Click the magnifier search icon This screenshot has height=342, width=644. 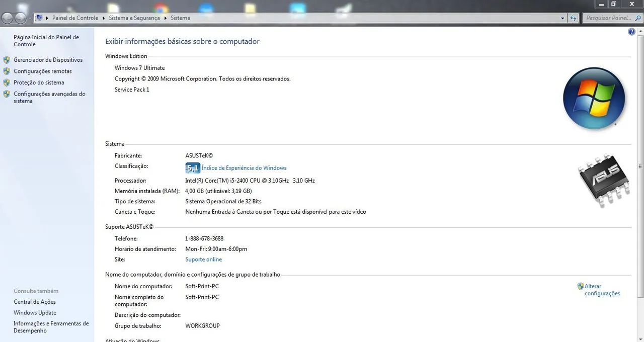pos(638,18)
